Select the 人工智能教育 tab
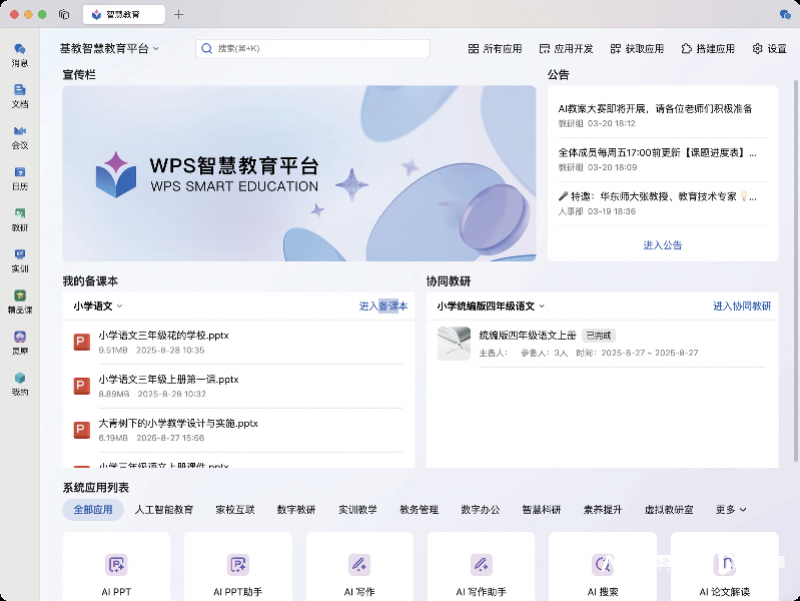The width and height of the screenshot is (800, 601). [164, 510]
